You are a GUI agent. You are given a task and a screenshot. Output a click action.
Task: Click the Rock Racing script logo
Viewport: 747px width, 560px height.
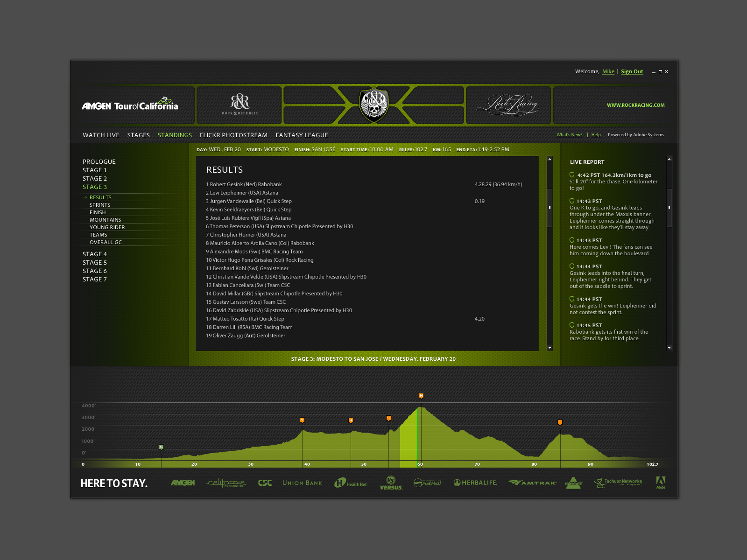[507, 105]
